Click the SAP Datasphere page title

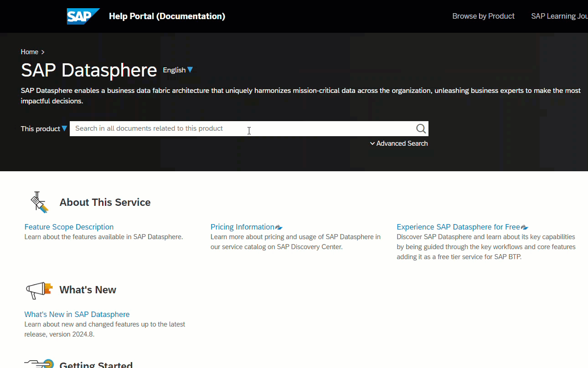click(89, 70)
